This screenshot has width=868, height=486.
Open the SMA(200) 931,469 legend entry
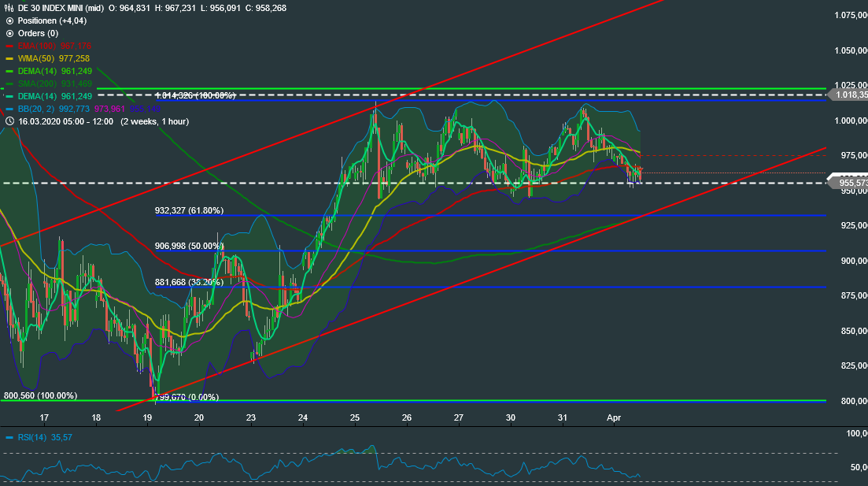[x=55, y=83]
